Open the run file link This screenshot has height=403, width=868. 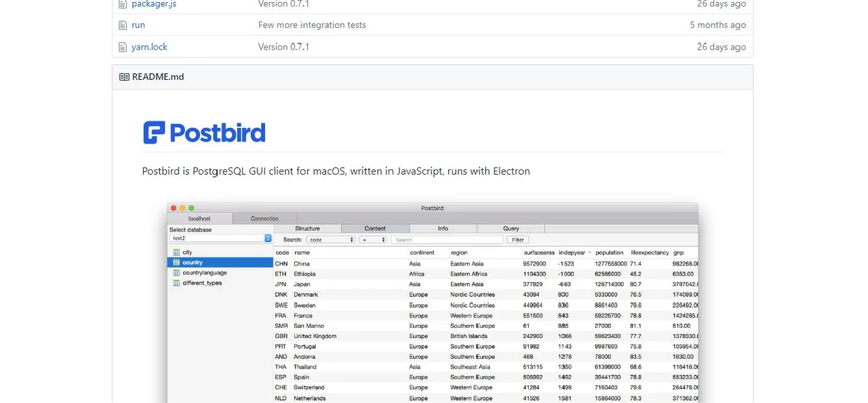tap(138, 25)
